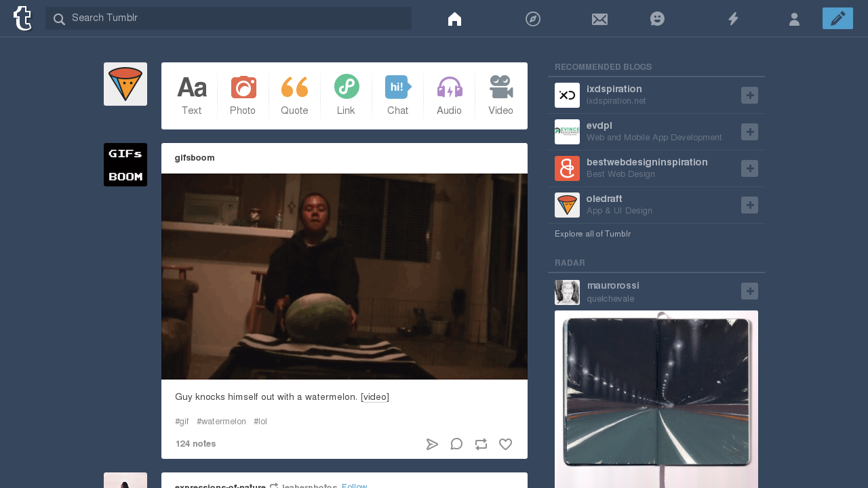Click the watermelon GIF image
Image resolution: width=868 pixels, height=488 pixels.
click(344, 277)
